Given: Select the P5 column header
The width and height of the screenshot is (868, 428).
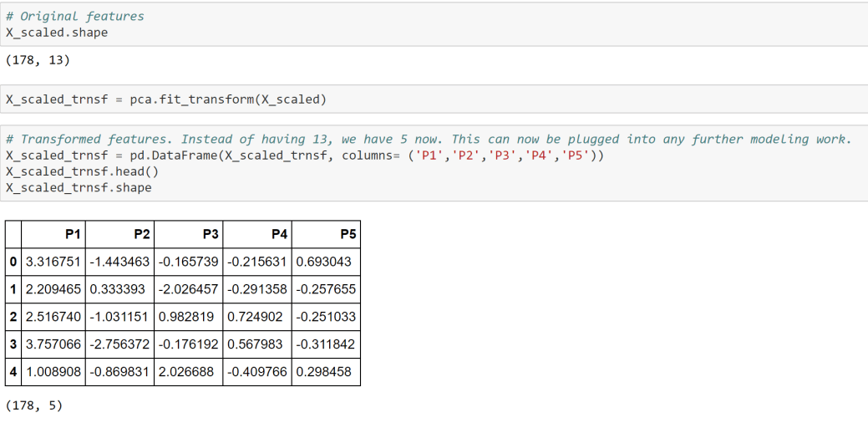Looking at the screenshot, I should pyautogui.click(x=326, y=234).
